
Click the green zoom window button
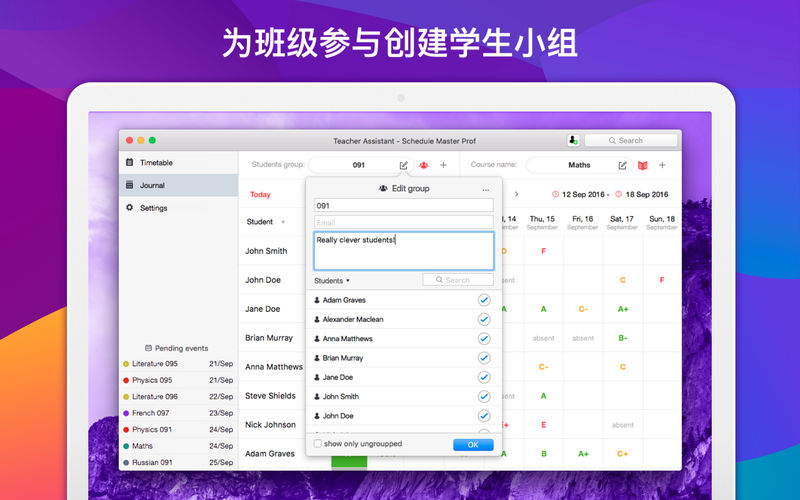152,140
